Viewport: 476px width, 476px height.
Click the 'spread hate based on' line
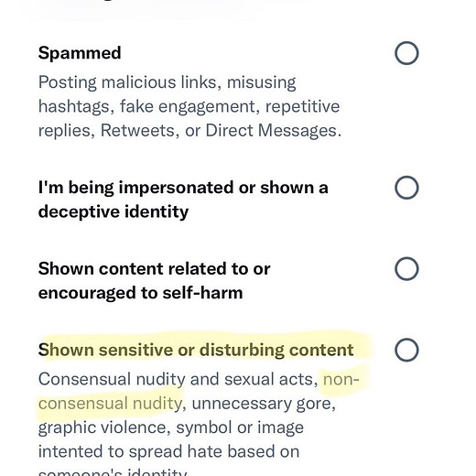tap(214, 451)
